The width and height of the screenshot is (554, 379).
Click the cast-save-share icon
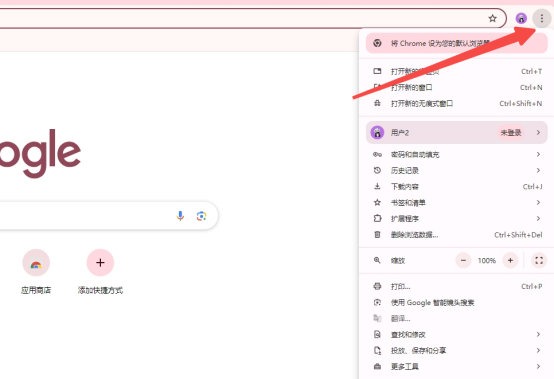377,350
